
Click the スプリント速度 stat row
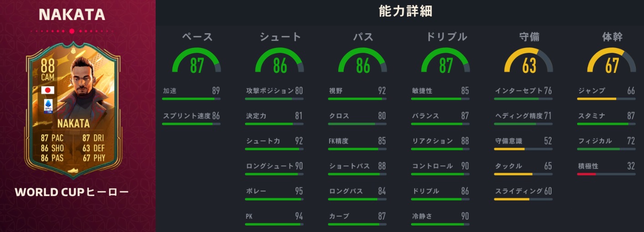click(191, 116)
